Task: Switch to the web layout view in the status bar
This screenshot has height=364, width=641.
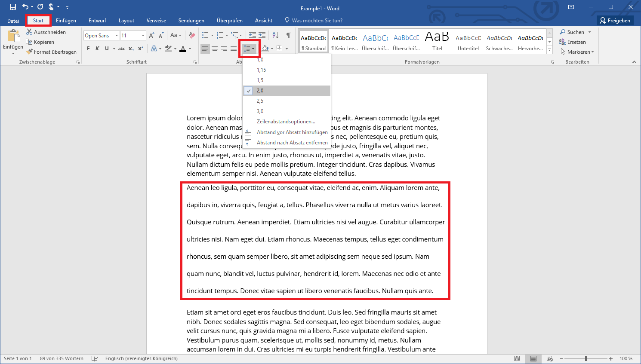Action: 550,358
